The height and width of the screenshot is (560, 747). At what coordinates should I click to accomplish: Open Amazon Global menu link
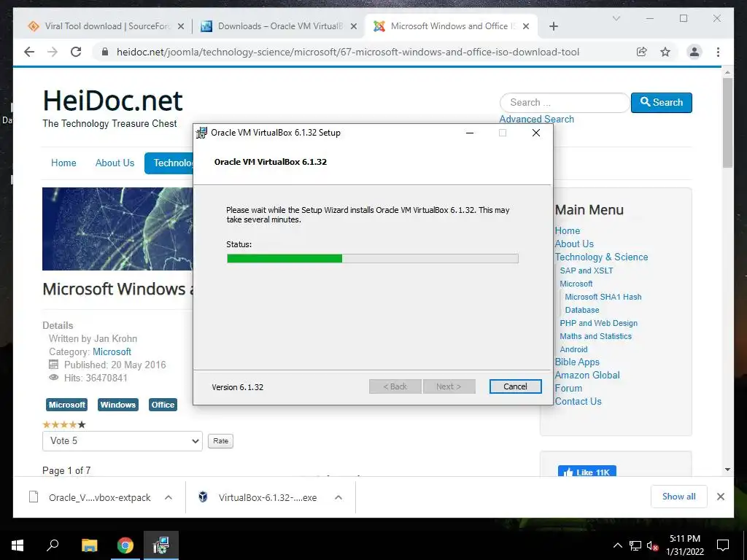(x=587, y=376)
